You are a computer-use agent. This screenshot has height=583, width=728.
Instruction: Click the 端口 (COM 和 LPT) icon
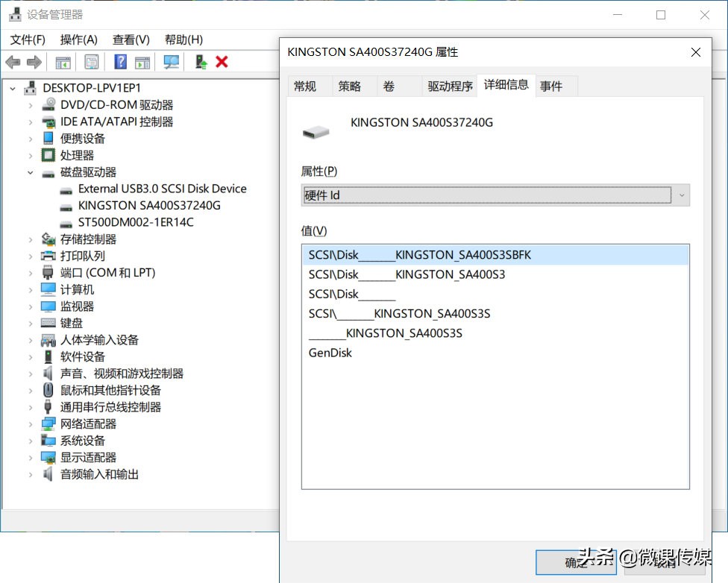[x=48, y=272]
